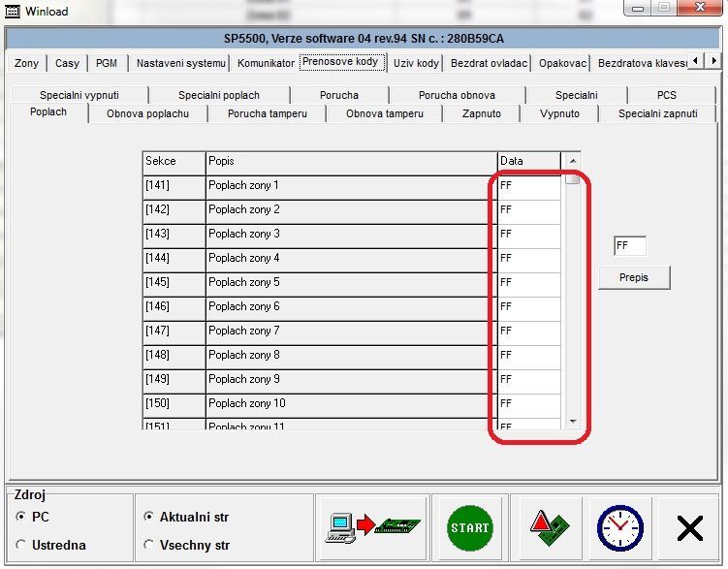Click the Prepis button
This screenshot has height=569, width=728.
(634, 277)
